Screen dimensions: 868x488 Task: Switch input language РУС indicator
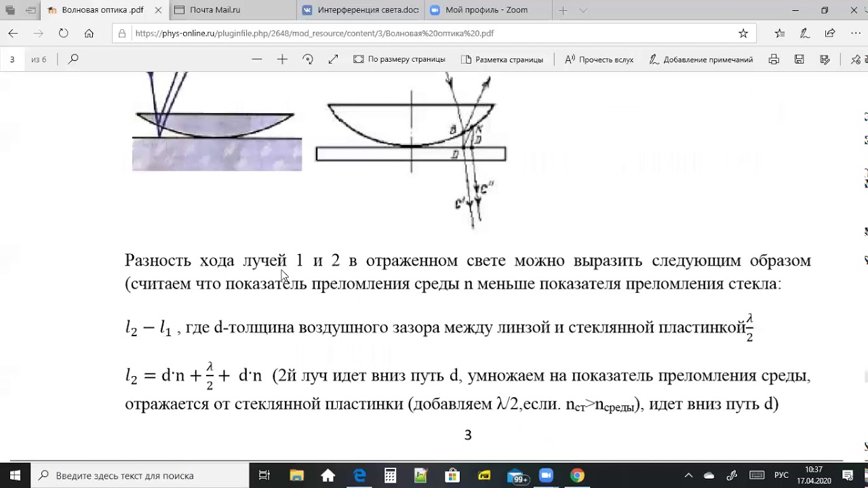[781, 475]
